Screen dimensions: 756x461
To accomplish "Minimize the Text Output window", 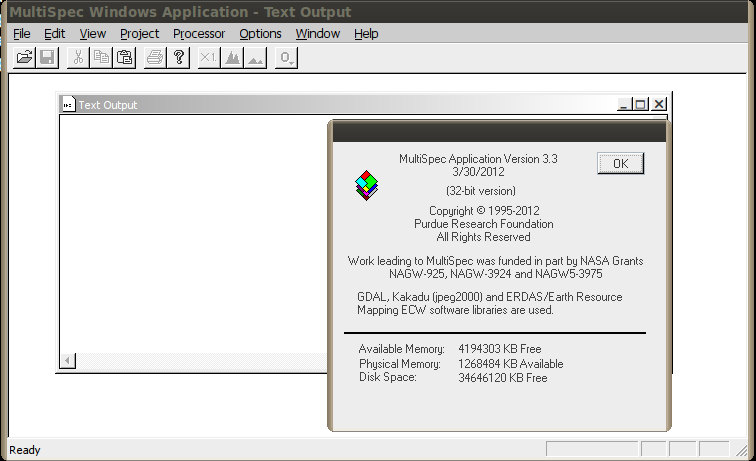I will (x=623, y=104).
